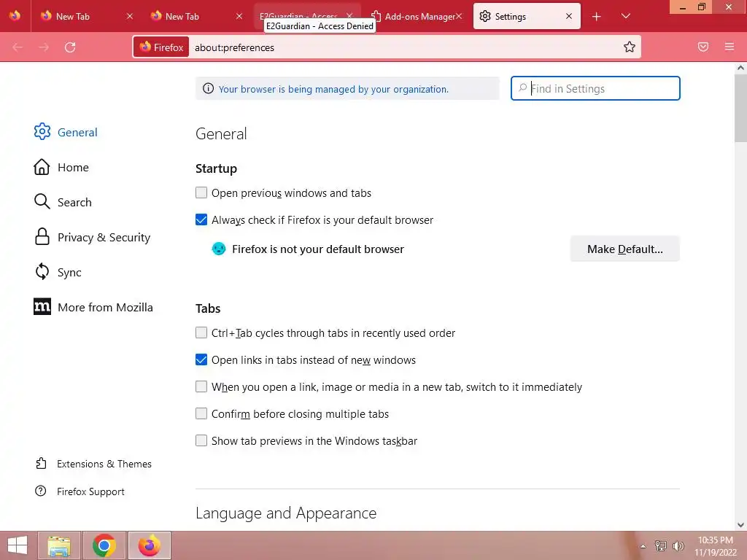Open a new tab with the plus icon
Screen dimensions: 747x560
597,16
